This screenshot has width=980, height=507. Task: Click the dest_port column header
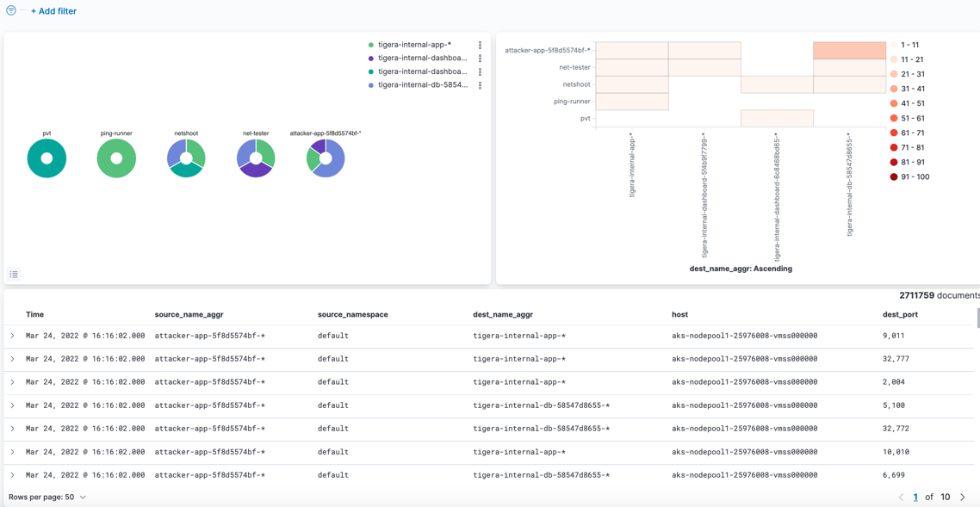point(900,314)
